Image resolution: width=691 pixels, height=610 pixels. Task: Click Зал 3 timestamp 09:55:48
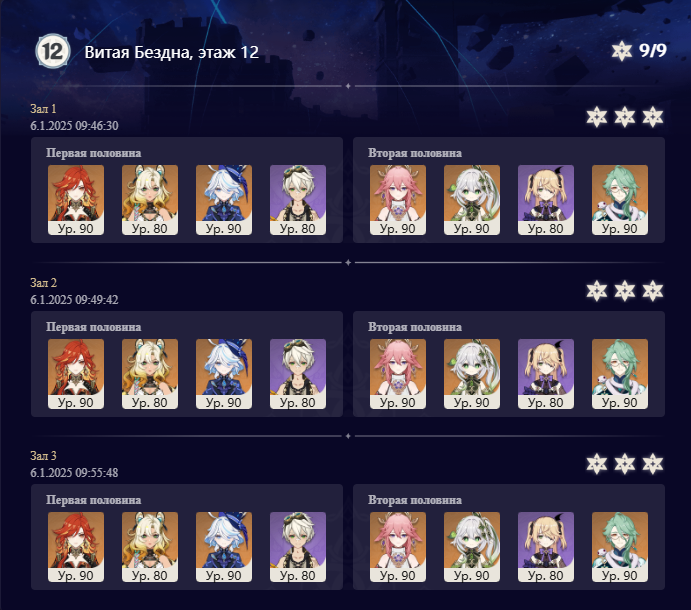click(74, 473)
